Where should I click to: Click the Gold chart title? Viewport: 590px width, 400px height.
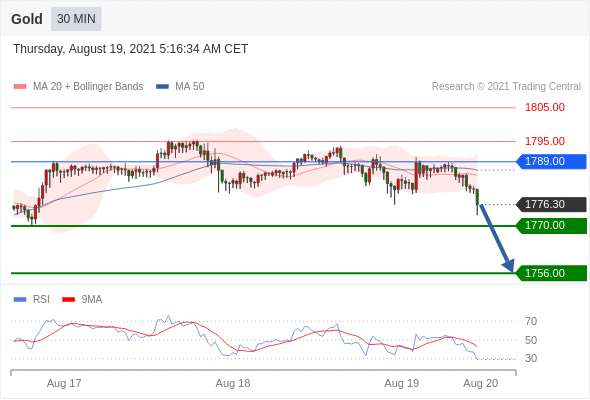[x=27, y=19]
